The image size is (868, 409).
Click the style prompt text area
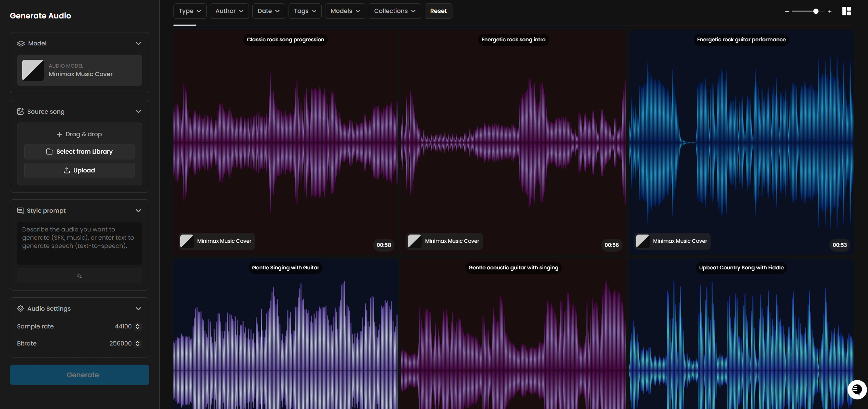(x=80, y=243)
